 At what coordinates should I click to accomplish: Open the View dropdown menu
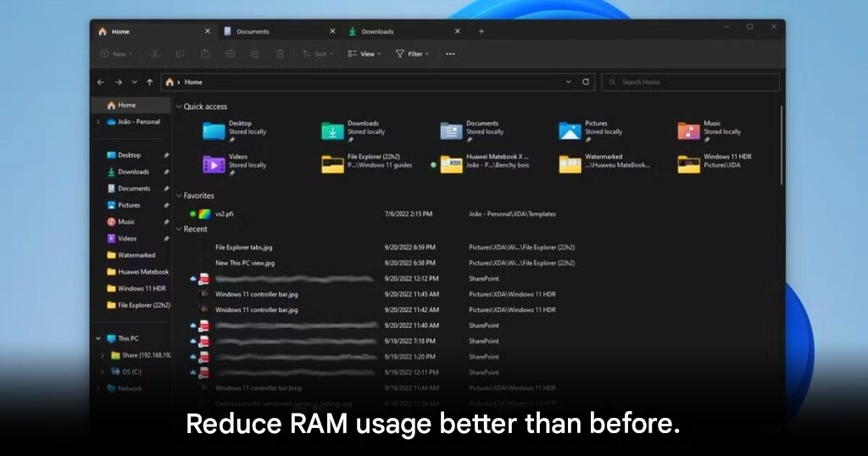pyautogui.click(x=364, y=53)
